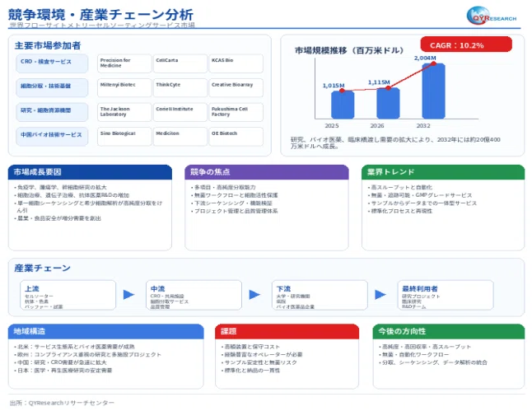
Task: Select the 今後の方向性 green header
Action: [449, 331]
